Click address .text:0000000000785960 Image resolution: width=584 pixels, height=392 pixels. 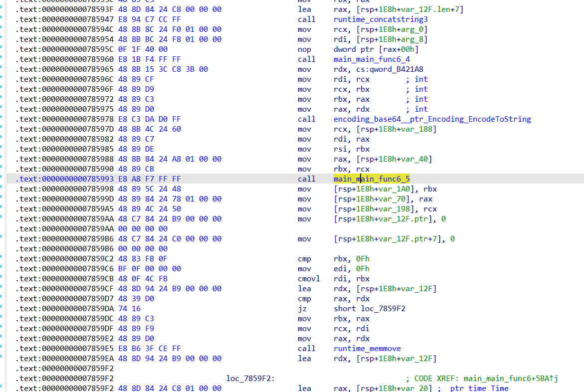[64, 59]
